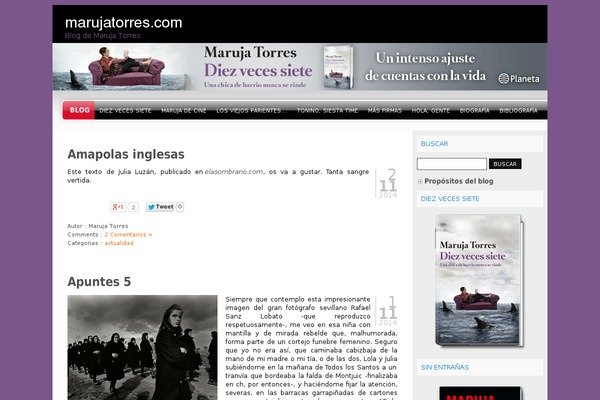Click the black BUSCAR search button

(x=505, y=164)
